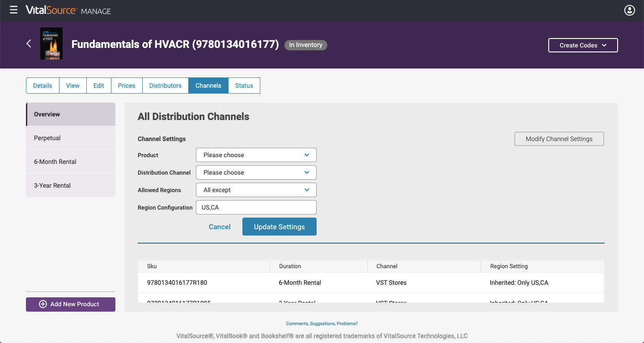This screenshot has width=644, height=343.
Task: Select Perpetual in the sidebar
Action: [71, 138]
